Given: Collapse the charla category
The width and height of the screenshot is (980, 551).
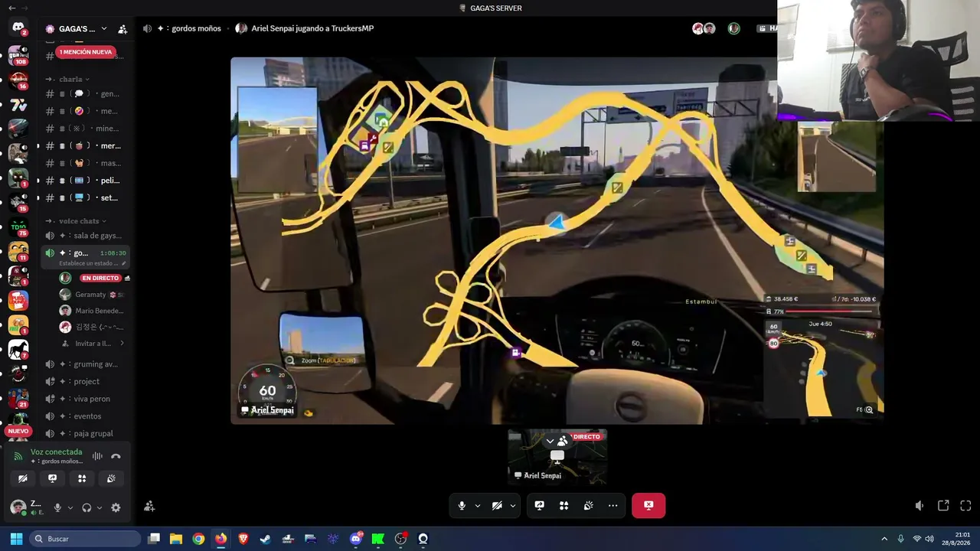Looking at the screenshot, I should 73,79.
